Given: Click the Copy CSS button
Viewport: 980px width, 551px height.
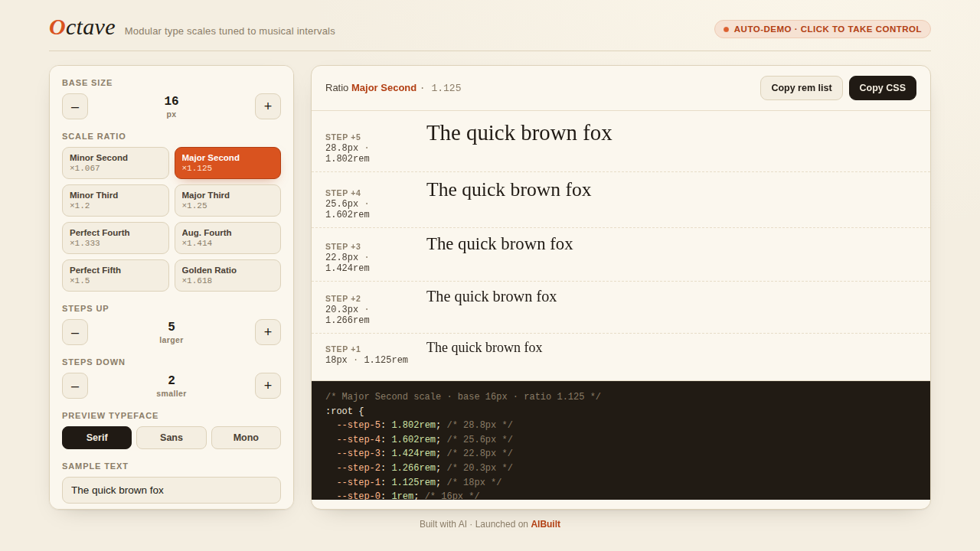Looking at the screenshot, I should pyautogui.click(x=883, y=88).
